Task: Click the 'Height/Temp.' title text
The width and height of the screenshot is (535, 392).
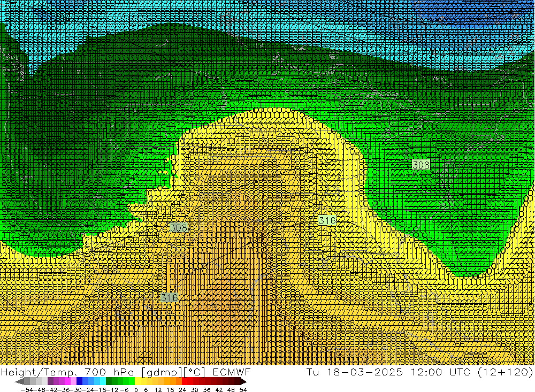Action: 38,372
